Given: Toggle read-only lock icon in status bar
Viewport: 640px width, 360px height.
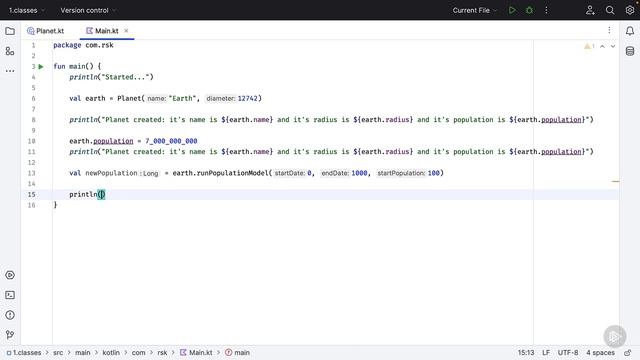Looking at the screenshot, I should tap(628, 353).
